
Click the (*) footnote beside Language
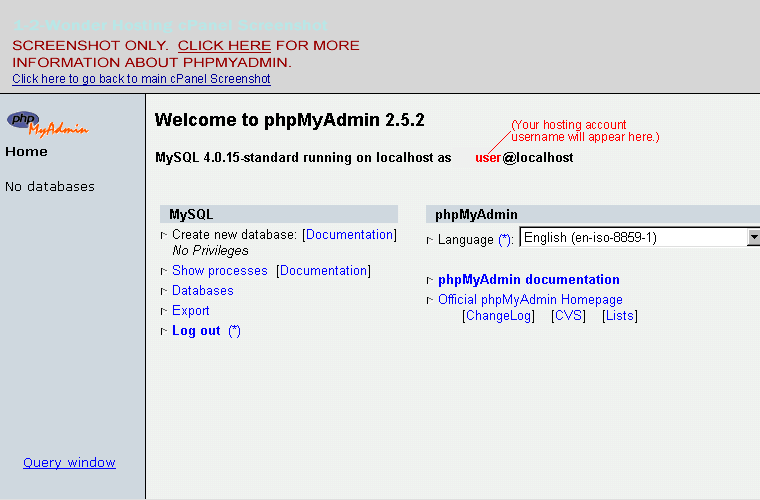pyautogui.click(x=505, y=240)
